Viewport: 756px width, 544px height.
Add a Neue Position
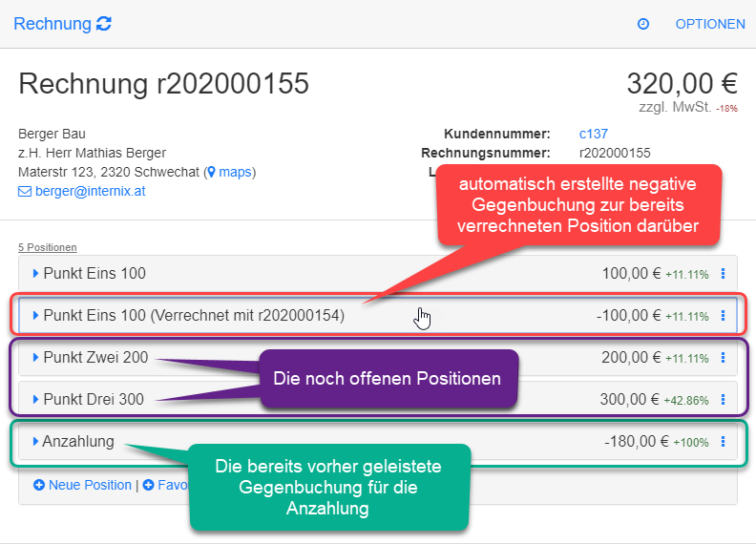click(90, 485)
